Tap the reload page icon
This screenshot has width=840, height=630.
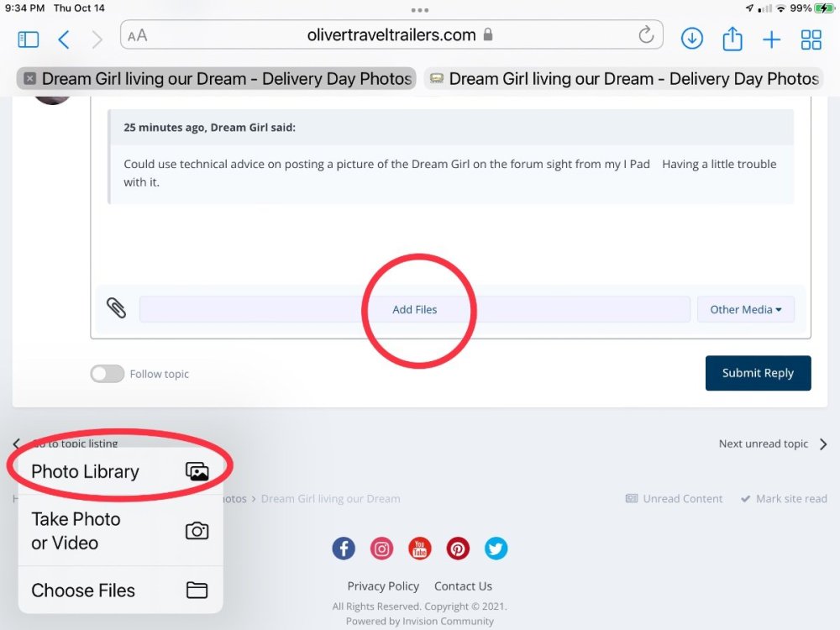click(x=645, y=35)
